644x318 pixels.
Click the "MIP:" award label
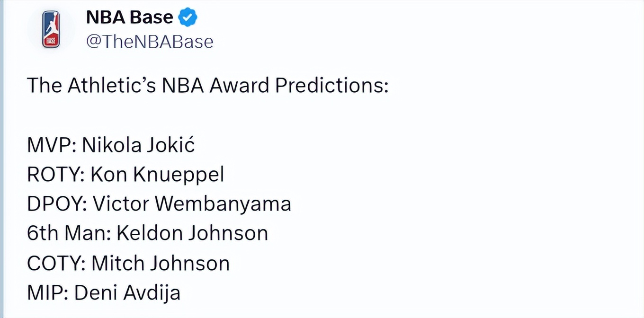coord(47,292)
